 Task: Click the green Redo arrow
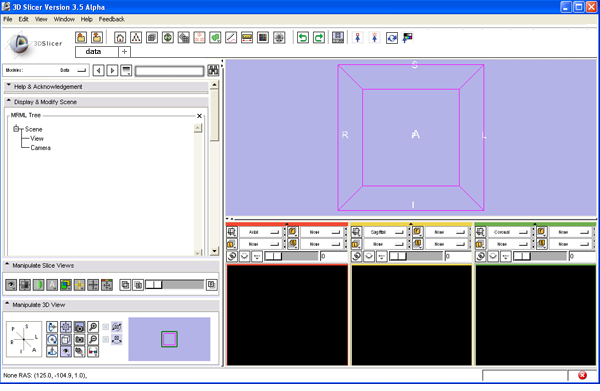[319, 37]
